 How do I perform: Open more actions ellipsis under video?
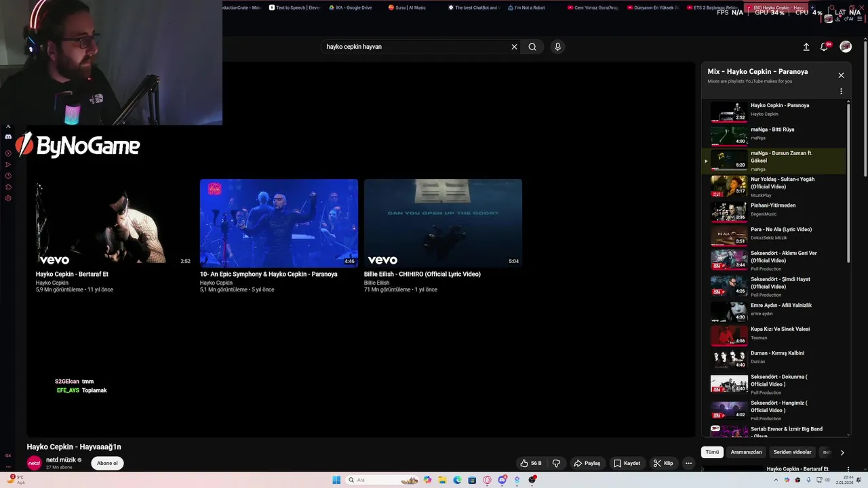[688, 463]
